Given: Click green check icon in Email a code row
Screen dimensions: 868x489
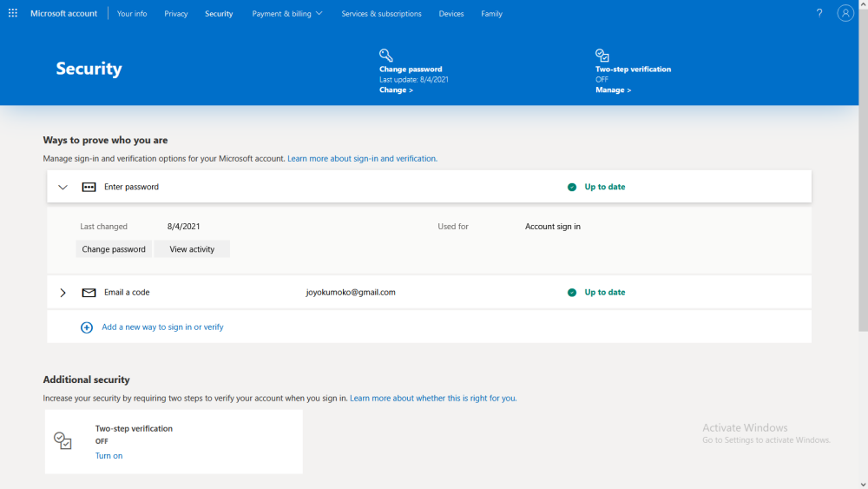Looking at the screenshot, I should (572, 293).
